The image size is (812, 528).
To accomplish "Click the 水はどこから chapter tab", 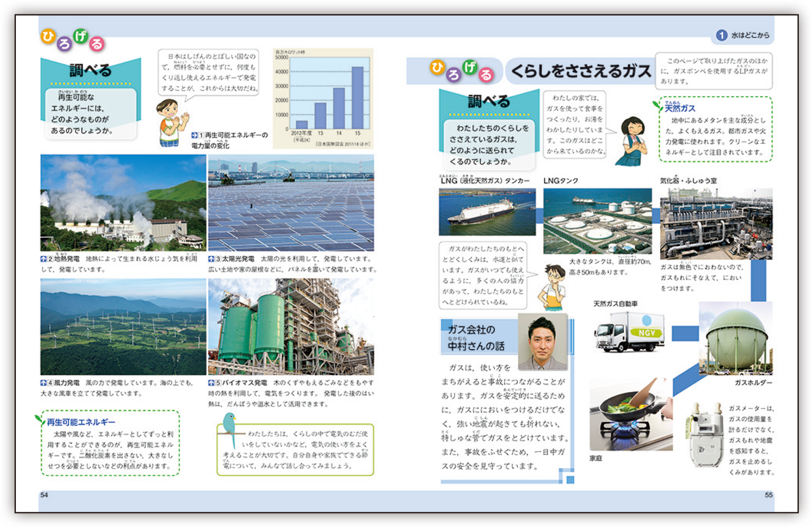I will point(750,35).
